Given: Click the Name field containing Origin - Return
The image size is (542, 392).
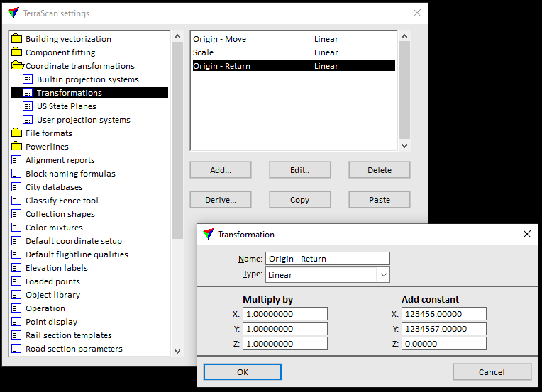Looking at the screenshot, I should tap(328, 259).
